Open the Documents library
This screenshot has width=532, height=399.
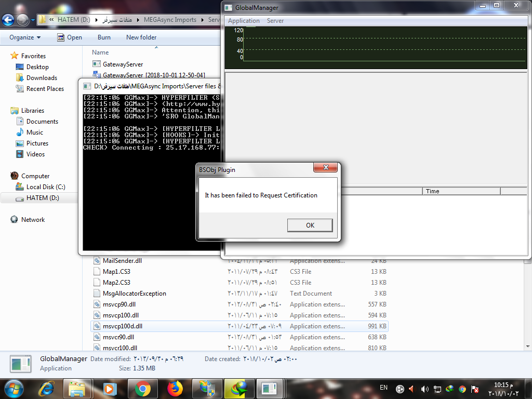coord(42,122)
